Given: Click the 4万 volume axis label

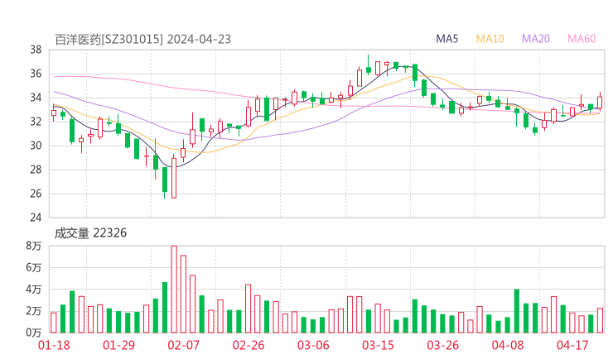Looking at the screenshot, I should pos(34,290).
